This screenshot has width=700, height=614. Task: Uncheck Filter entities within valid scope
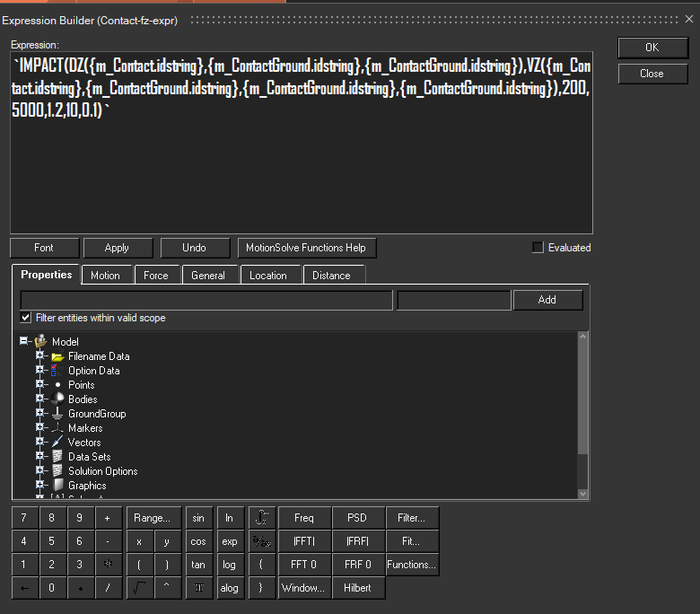(x=26, y=318)
